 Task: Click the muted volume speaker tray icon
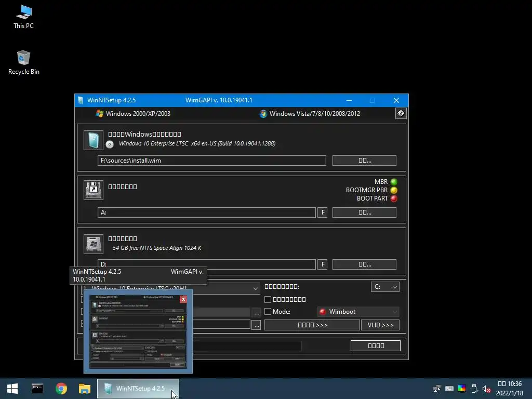click(x=486, y=389)
